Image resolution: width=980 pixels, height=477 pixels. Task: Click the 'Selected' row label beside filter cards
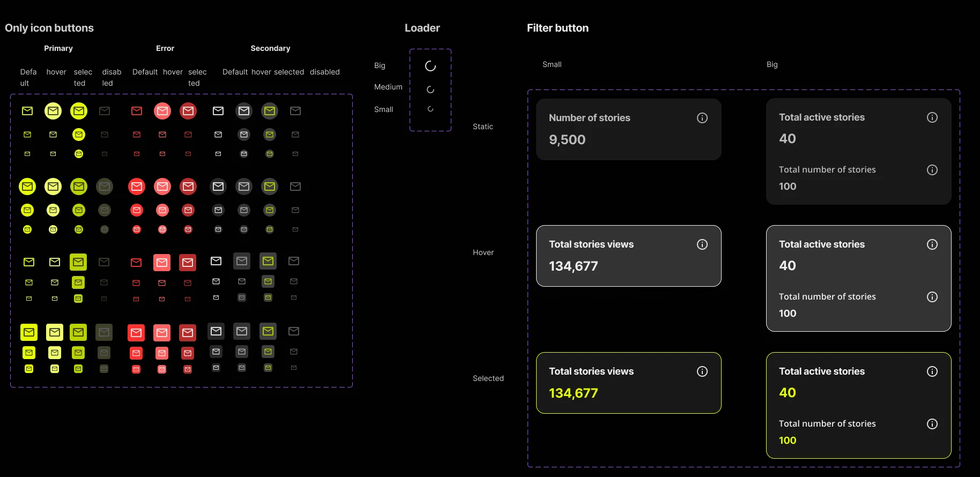pyautogui.click(x=488, y=378)
